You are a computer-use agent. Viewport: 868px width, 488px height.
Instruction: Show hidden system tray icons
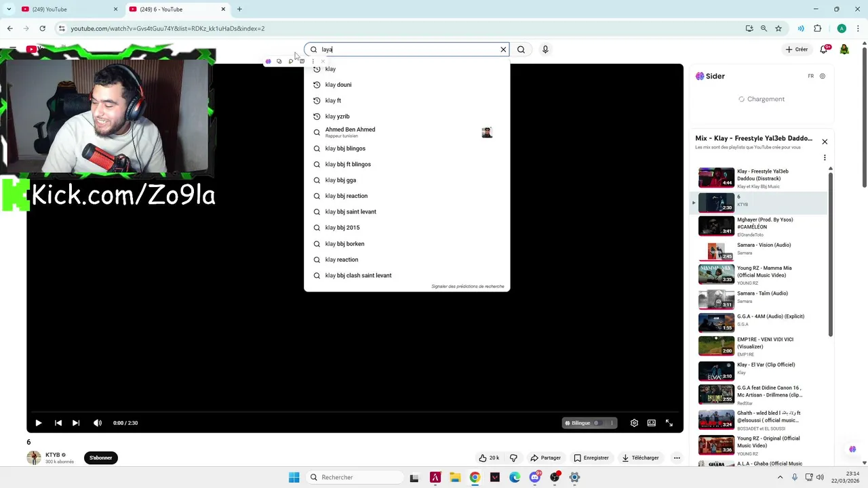pyautogui.click(x=780, y=477)
